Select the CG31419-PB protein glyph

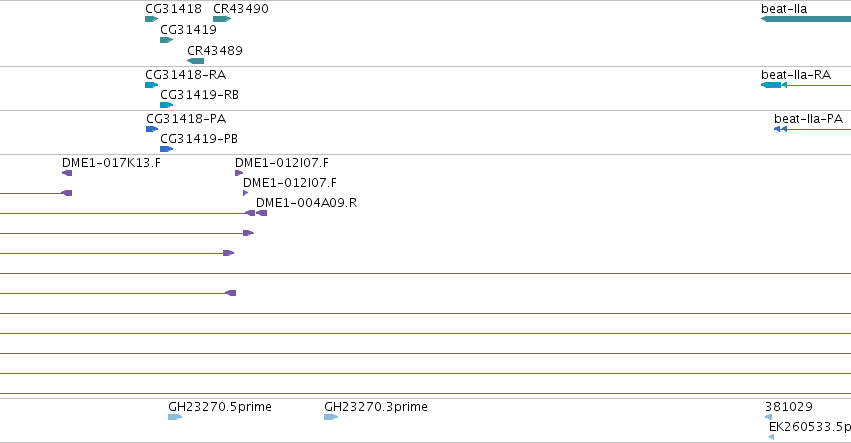[167, 149]
